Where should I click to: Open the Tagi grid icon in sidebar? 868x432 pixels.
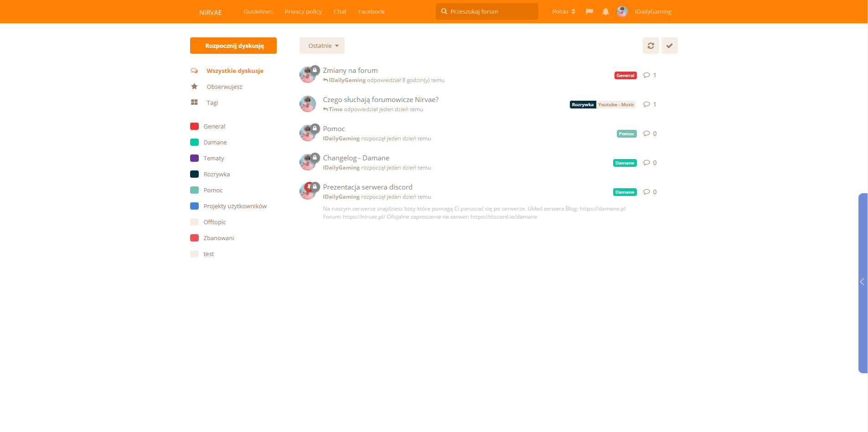194,103
